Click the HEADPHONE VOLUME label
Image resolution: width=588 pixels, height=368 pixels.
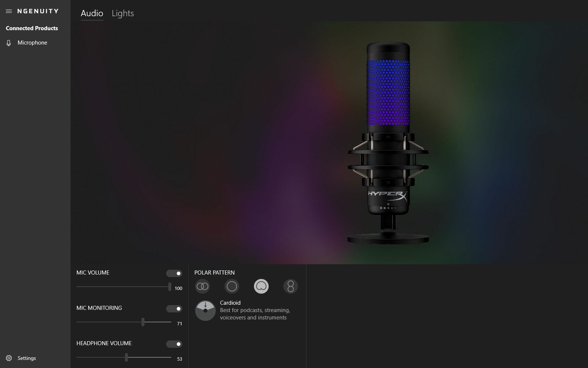pyautogui.click(x=104, y=343)
